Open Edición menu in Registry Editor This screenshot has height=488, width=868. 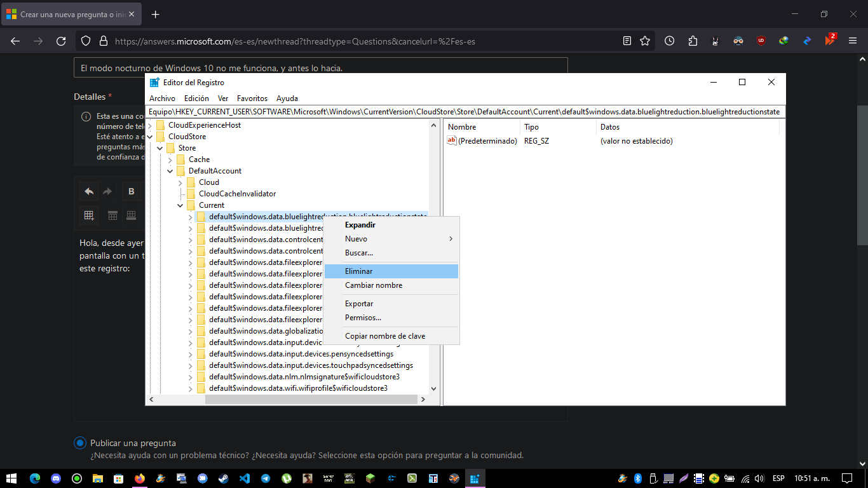[x=196, y=98]
